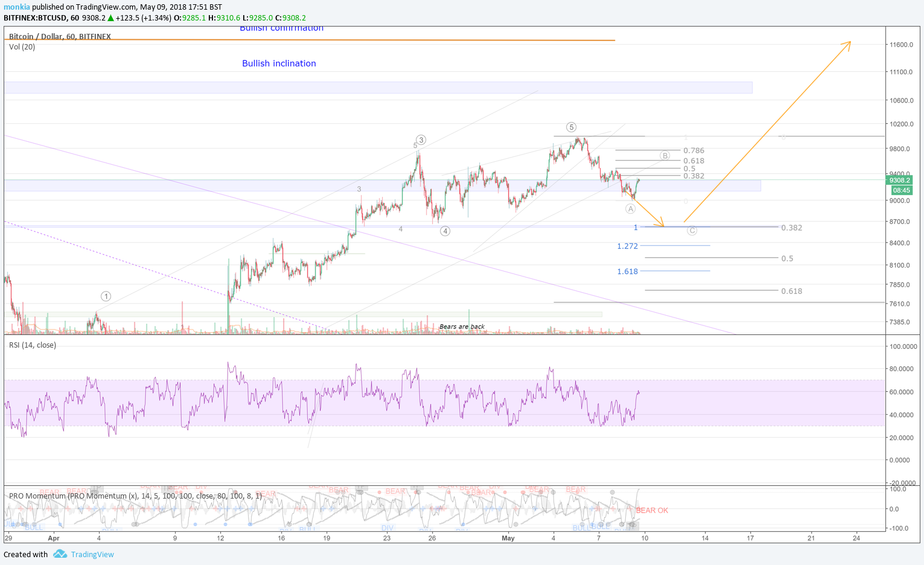Click the blue 1.272 extension label

pos(628,246)
